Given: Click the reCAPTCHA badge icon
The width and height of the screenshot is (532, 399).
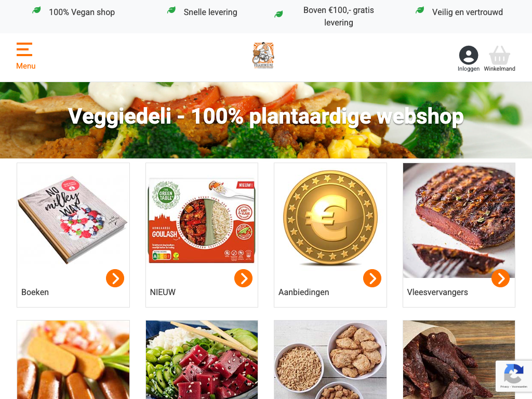Looking at the screenshot, I should (513, 374).
